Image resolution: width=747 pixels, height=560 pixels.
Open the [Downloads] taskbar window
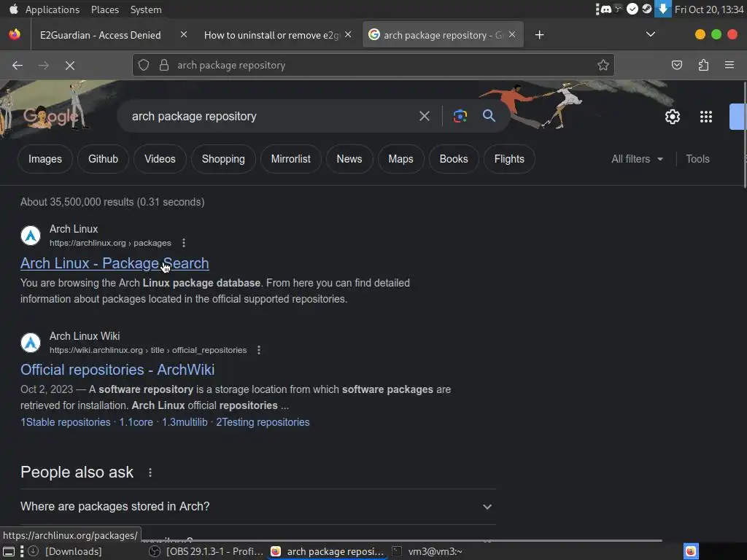(66, 551)
